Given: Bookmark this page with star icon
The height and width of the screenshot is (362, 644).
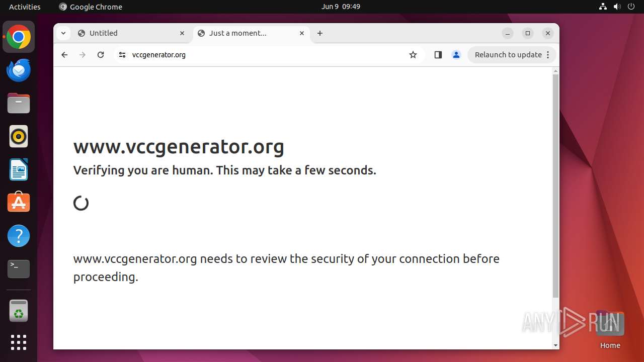Looking at the screenshot, I should tap(413, 55).
